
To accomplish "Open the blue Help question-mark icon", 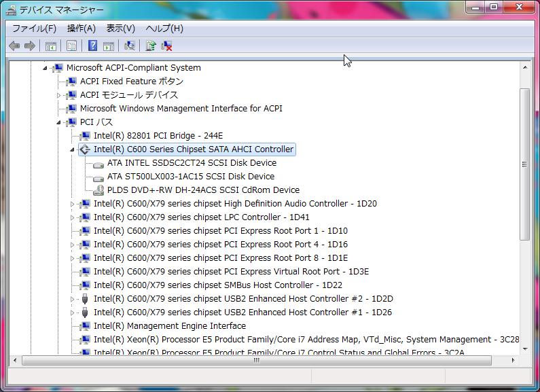I will coord(92,46).
